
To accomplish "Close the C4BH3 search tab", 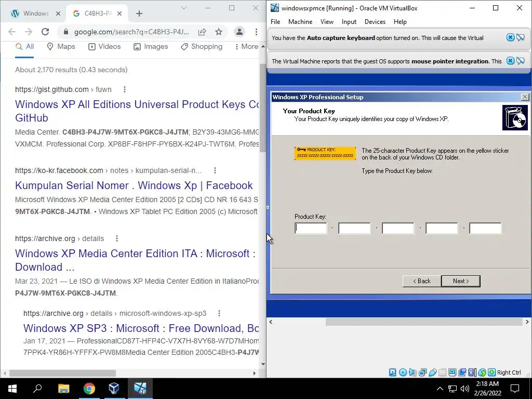I will [119, 14].
